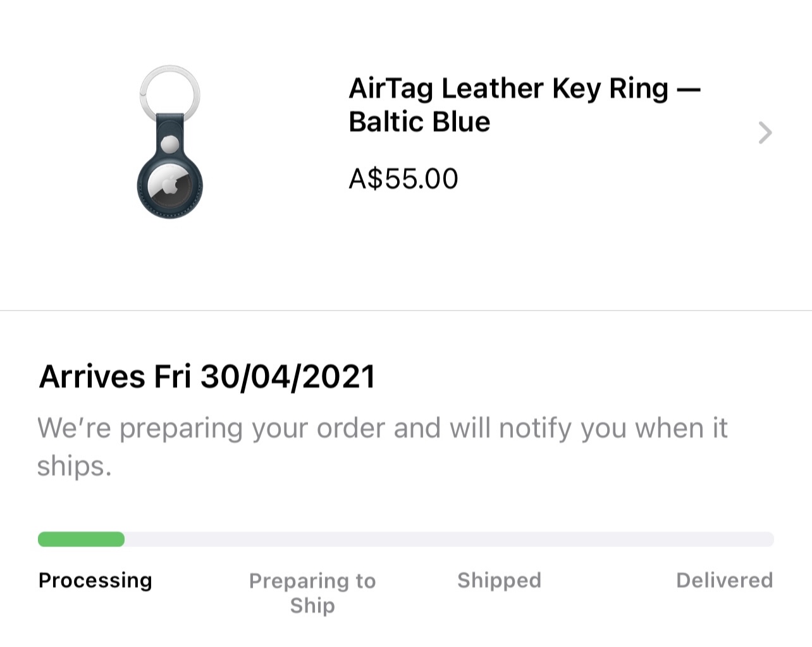Click the 30/04/2021 arrival date
Viewport: 812px width, 647px height.
click(x=288, y=377)
